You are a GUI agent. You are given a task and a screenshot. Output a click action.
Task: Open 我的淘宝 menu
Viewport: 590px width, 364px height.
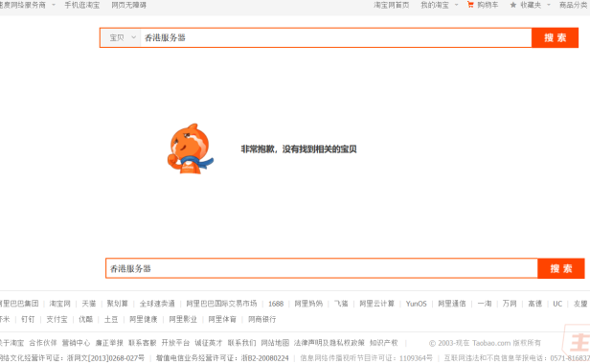pos(435,5)
